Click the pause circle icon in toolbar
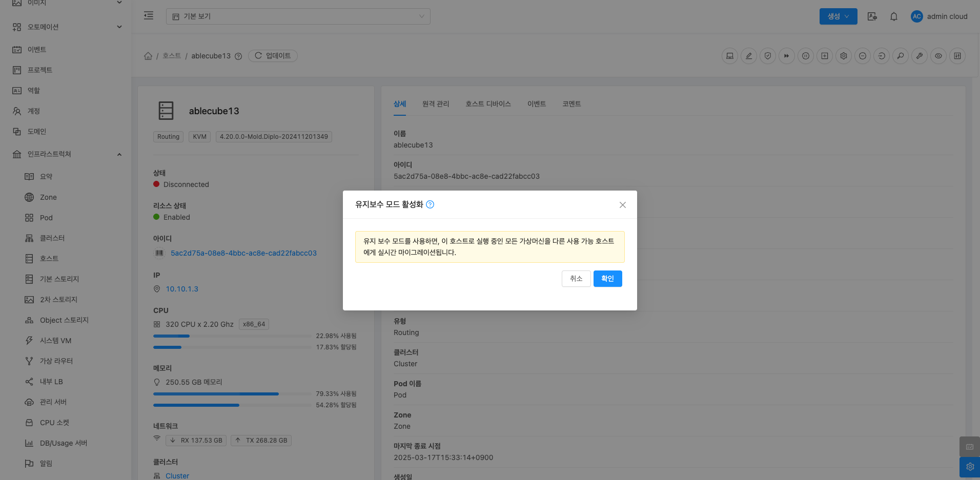 tap(805, 56)
